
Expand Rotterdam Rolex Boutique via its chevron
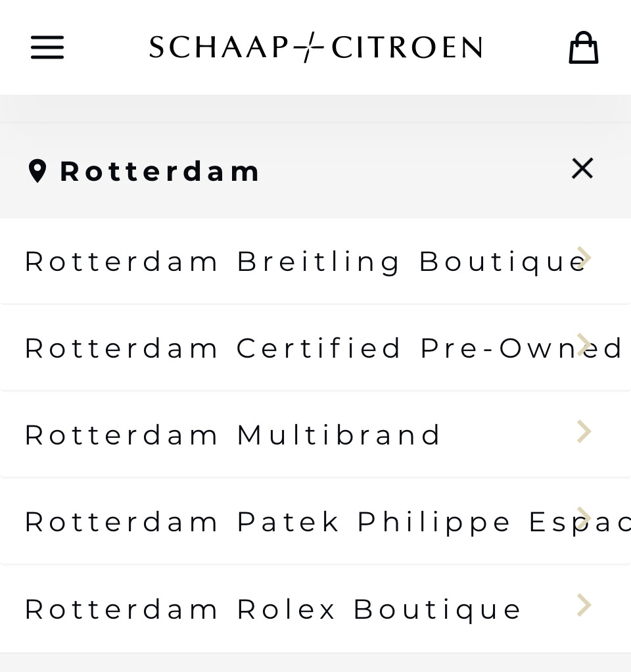(x=584, y=604)
